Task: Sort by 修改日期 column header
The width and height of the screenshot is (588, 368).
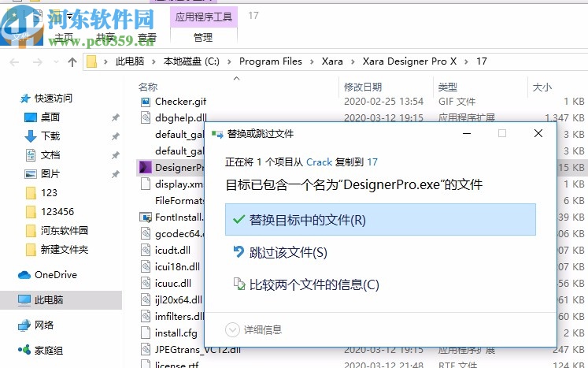Action: tap(363, 87)
